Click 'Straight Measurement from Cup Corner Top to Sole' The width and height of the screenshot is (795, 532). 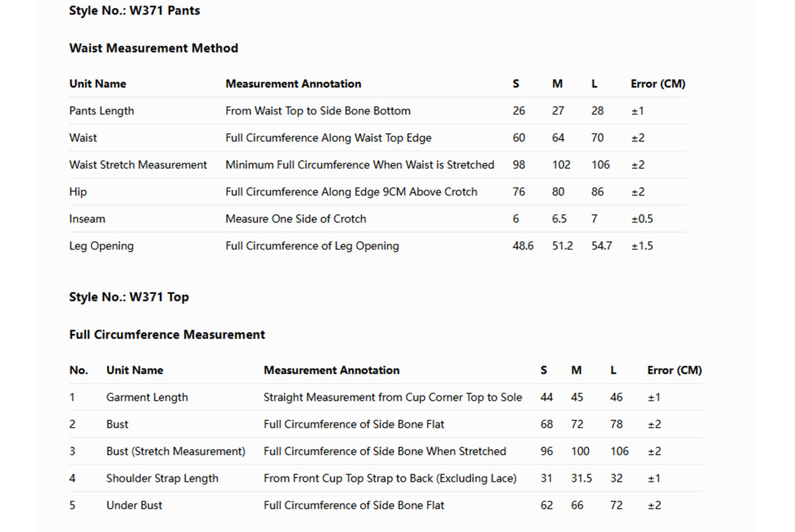393,397
